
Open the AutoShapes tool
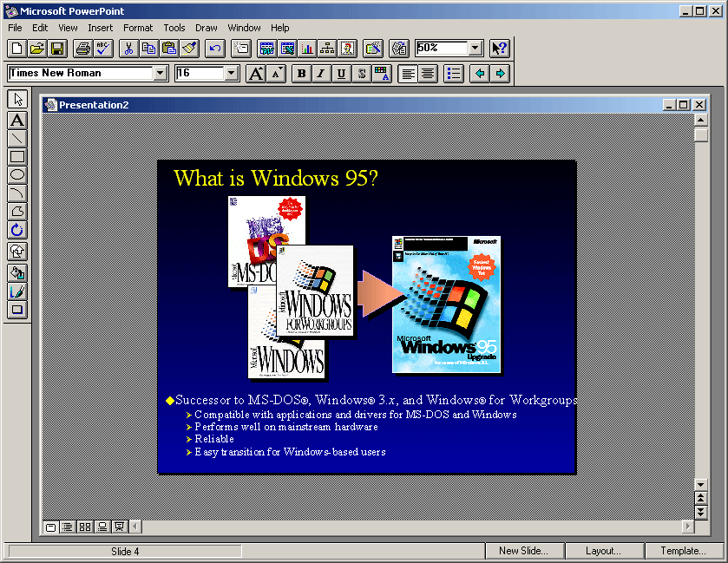(17, 251)
